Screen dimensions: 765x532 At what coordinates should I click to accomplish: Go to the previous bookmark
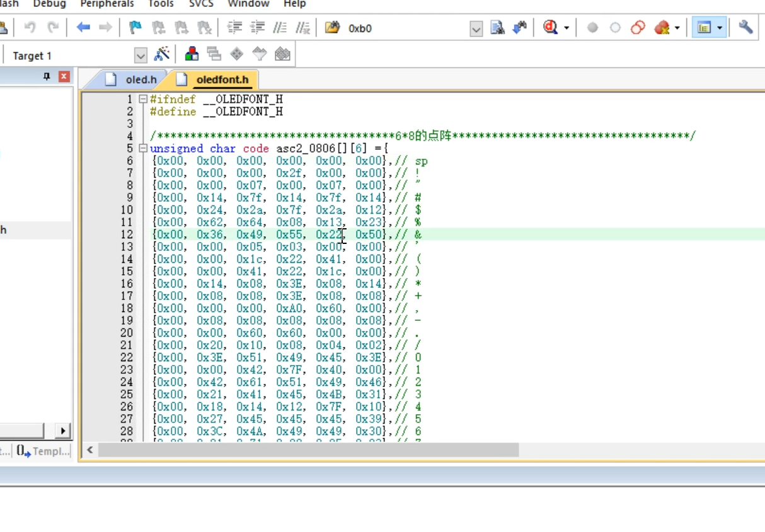(158, 28)
